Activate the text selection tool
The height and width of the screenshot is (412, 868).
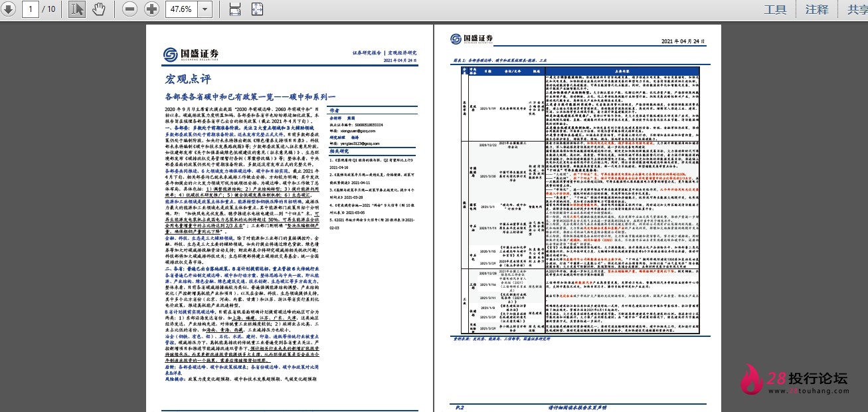click(77, 9)
